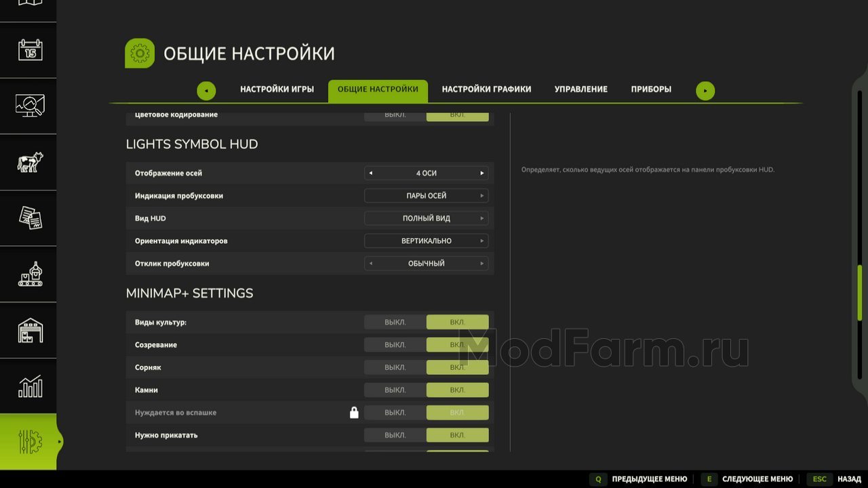The height and width of the screenshot is (488, 868).
Task: Open the statistics bar chart sidebar icon
Action: [x=30, y=386]
